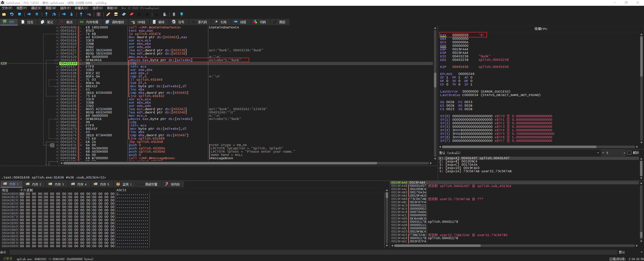644x261 pixels.
Task: Enable the 解锁 checkbox
Action: [629, 153]
